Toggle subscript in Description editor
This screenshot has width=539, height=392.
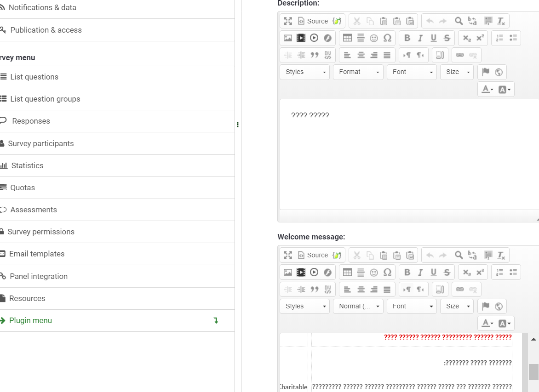(x=467, y=38)
